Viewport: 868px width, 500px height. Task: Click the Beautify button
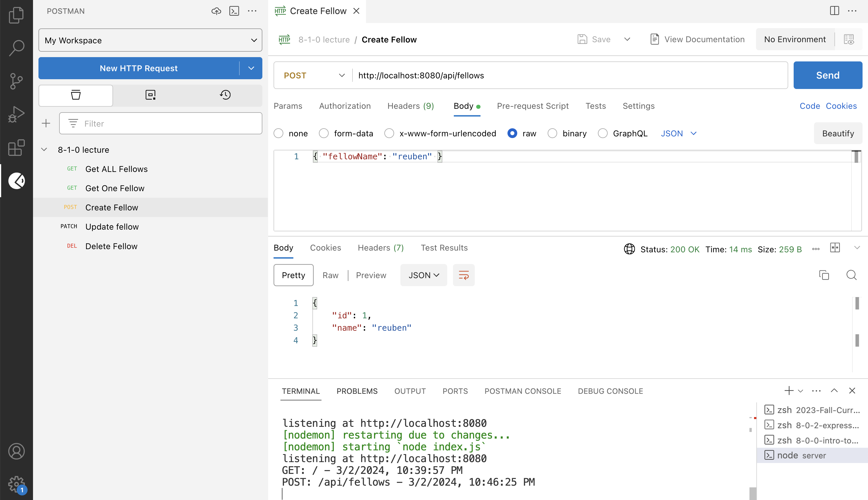pyautogui.click(x=838, y=133)
